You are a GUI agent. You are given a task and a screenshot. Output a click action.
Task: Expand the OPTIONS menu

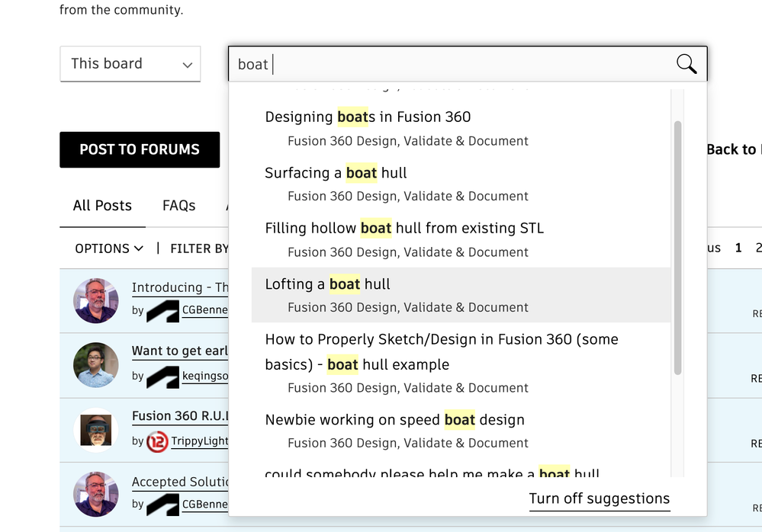109,248
